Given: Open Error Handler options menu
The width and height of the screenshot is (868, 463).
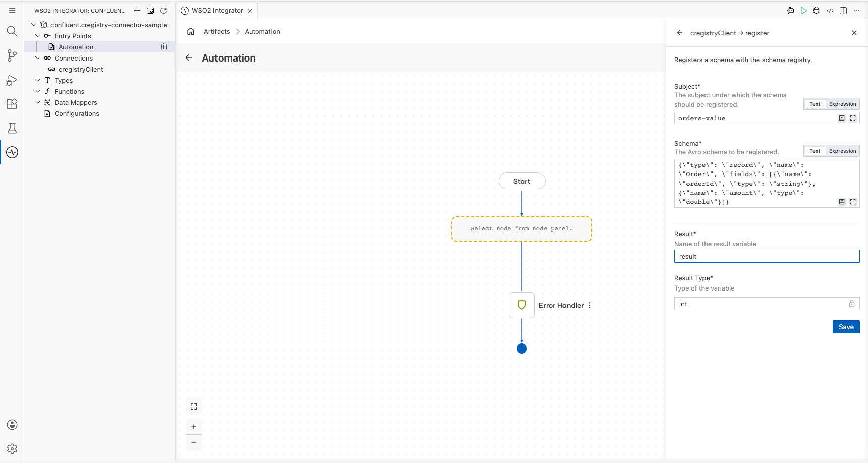Looking at the screenshot, I should point(590,305).
